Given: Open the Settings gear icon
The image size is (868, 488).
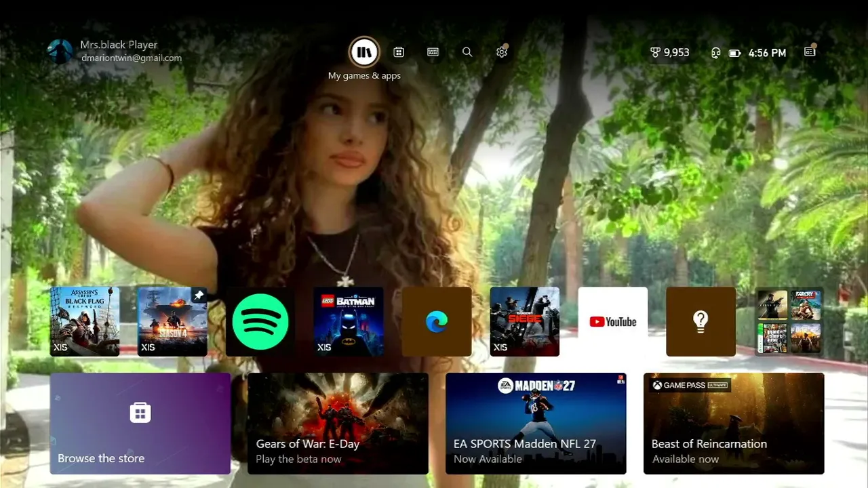Looking at the screenshot, I should tap(502, 52).
